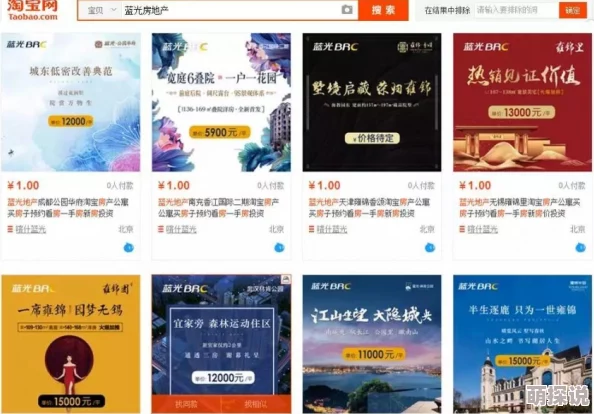Open the 江山在望 大隐城央 product thumbnail

point(372,344)
